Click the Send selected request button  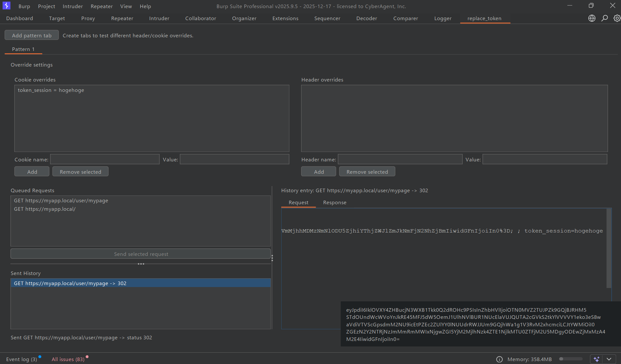click(x=140, y=254)
